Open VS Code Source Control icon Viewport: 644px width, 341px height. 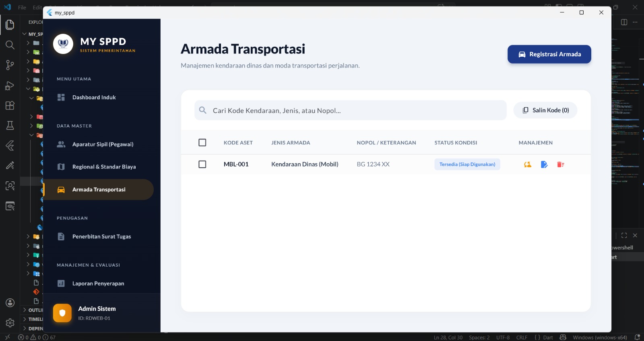[10, 65]
